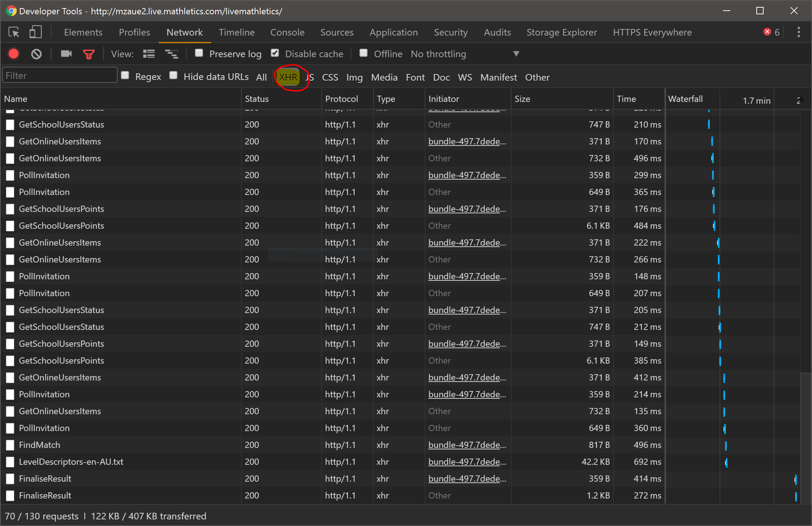This screenshot has width=812, height=526.
Task: Activate the inspect element selector icon
Action: point(14,32)
